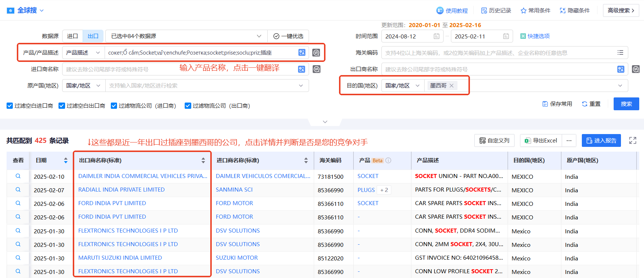This screenshot has width=644, height=278.
Task: Toggle 过滤空白出口商 checkbox
Action: point(62,106)
